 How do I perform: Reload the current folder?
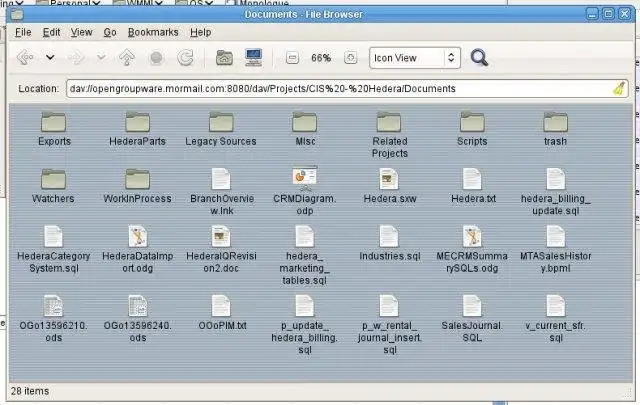pos(185,58)
